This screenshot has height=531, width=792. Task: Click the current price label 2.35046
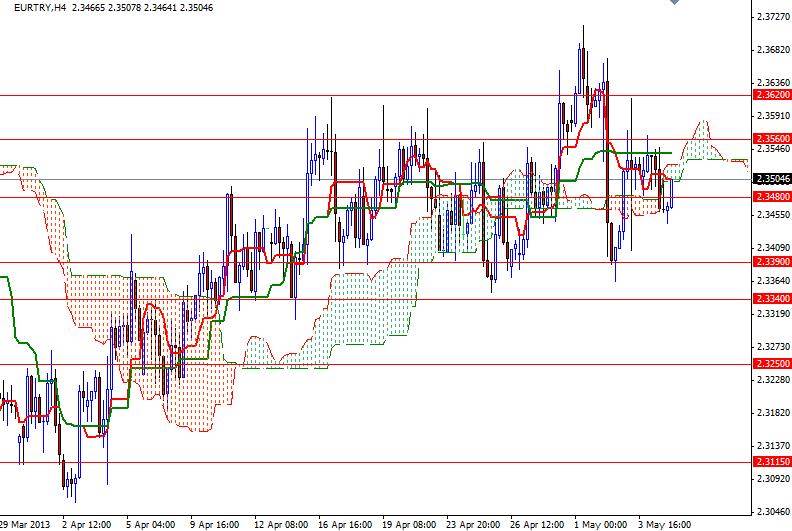(x=772, y=179)
